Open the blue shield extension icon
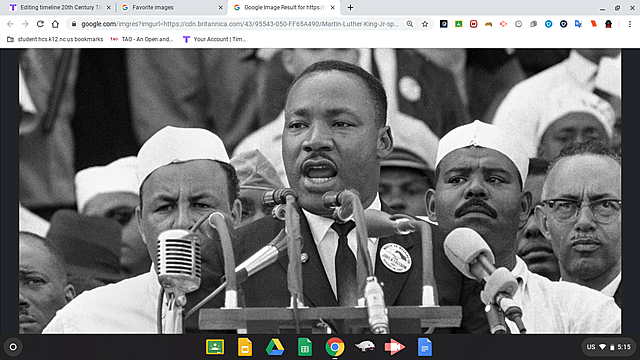The image size is (640, 360). (x=549, y=24)
